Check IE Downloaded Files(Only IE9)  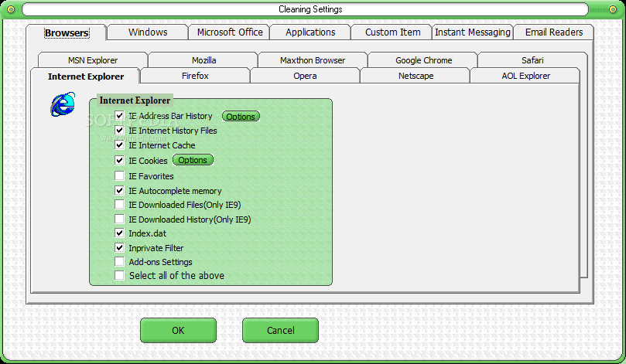click(119, 205)
